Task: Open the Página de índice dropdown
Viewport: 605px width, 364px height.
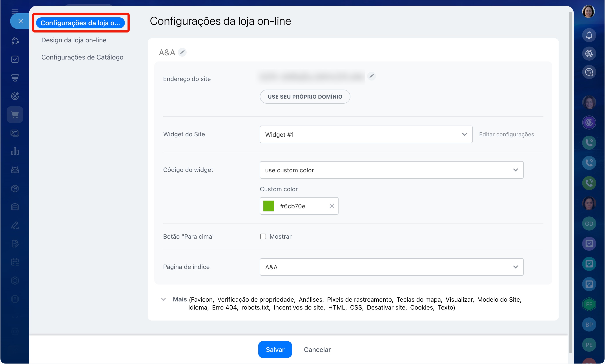Action: (391, 267)
